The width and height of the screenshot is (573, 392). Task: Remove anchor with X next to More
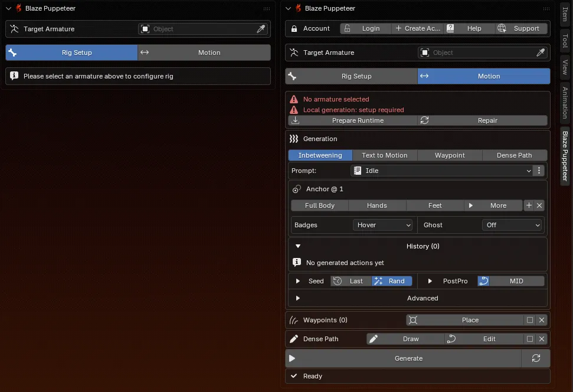pyautogui.click(x=539, y=205)
